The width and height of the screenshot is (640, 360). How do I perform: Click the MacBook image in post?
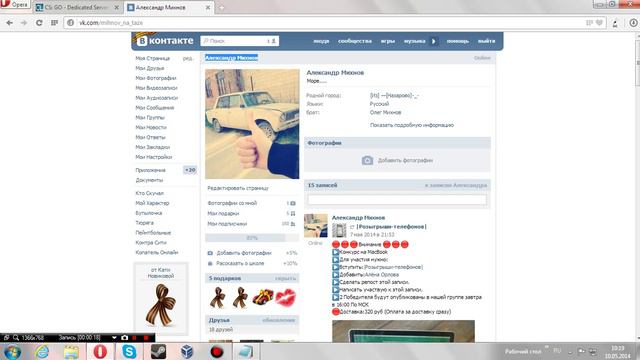pos(403,331)
